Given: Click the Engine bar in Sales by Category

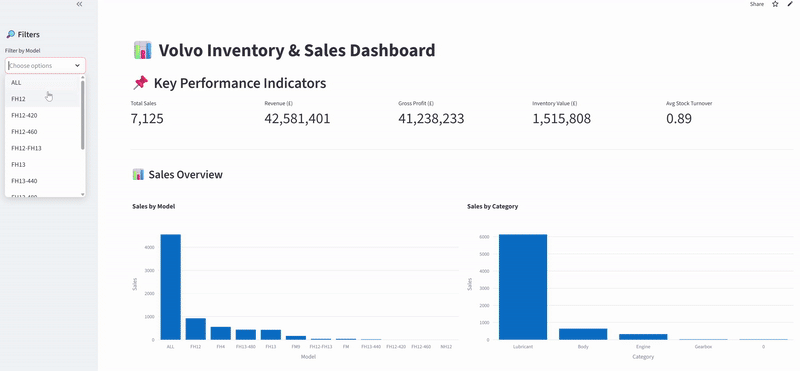Looking at the screenshot, I should [643, 337].
